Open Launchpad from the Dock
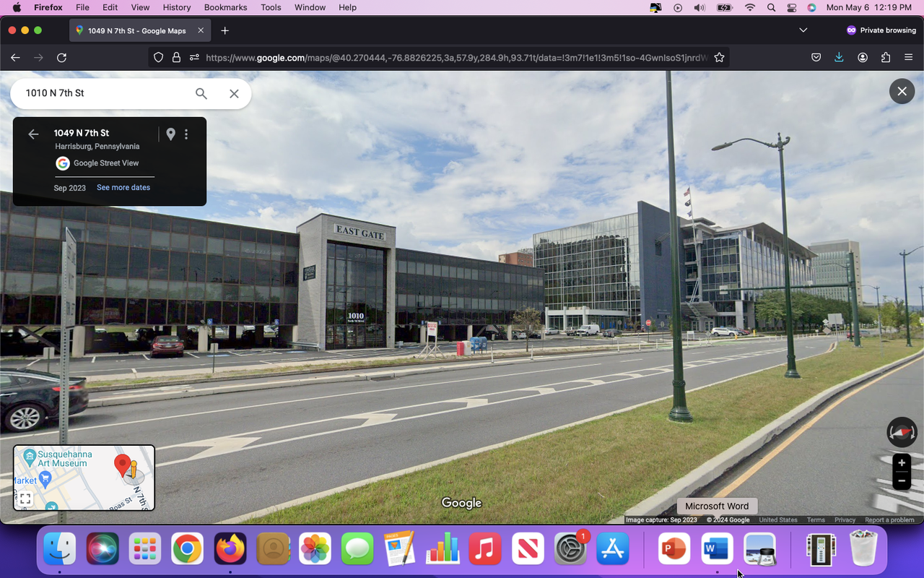This screenshot has height=578, width=924. (144, 550)
